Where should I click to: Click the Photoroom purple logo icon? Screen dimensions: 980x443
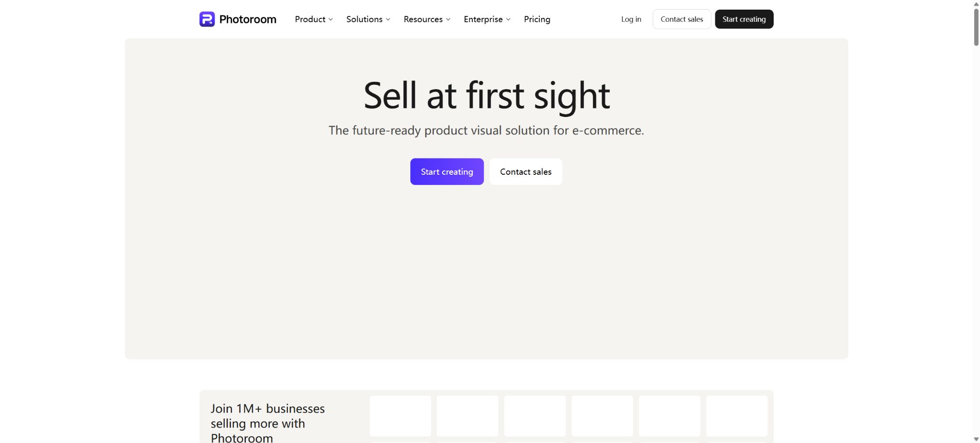207,19
